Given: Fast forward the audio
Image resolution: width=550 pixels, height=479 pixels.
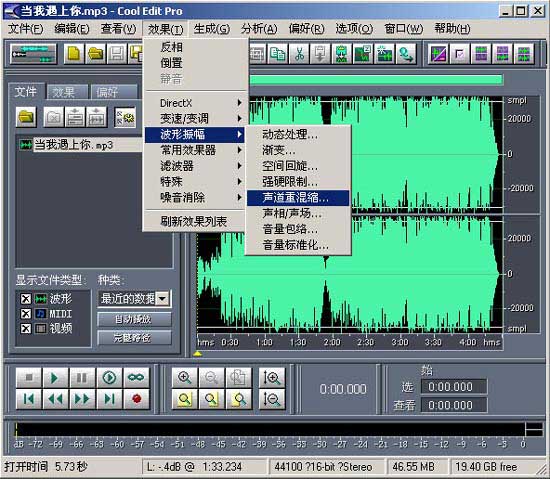Looking at the screenshot, I should point(82,399).
